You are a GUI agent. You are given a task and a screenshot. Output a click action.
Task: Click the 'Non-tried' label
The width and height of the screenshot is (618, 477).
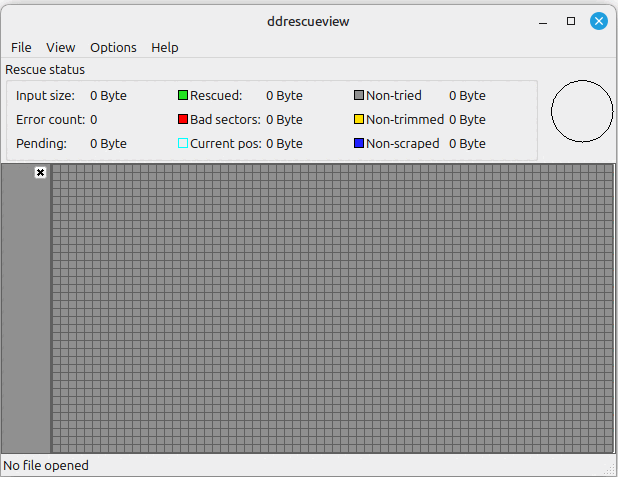coord(394,95)
